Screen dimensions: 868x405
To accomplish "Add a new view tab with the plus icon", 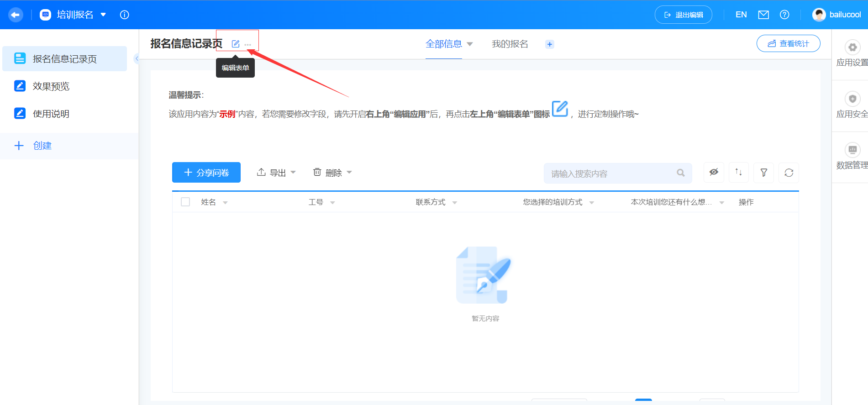I will 550,44.
